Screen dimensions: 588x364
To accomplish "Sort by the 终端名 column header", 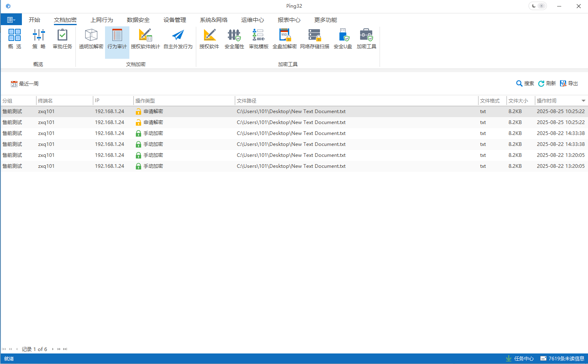I will click(64, 101).
